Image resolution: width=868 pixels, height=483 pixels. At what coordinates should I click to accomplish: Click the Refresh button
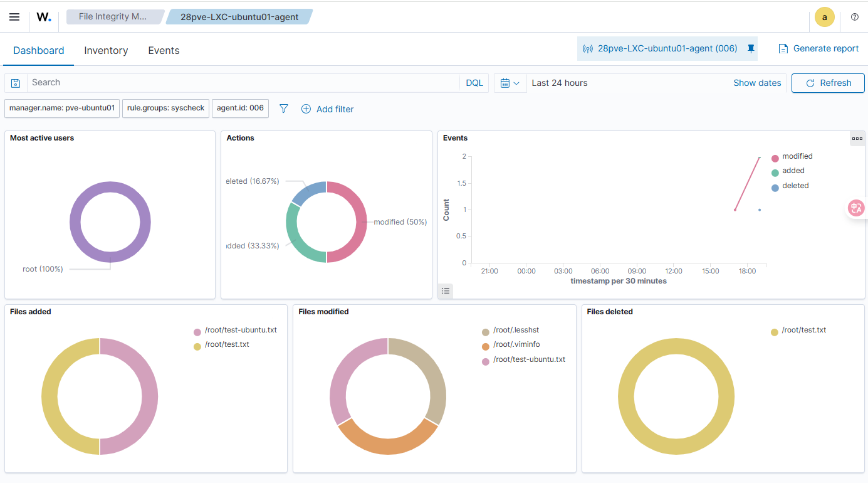pos(828,82)
